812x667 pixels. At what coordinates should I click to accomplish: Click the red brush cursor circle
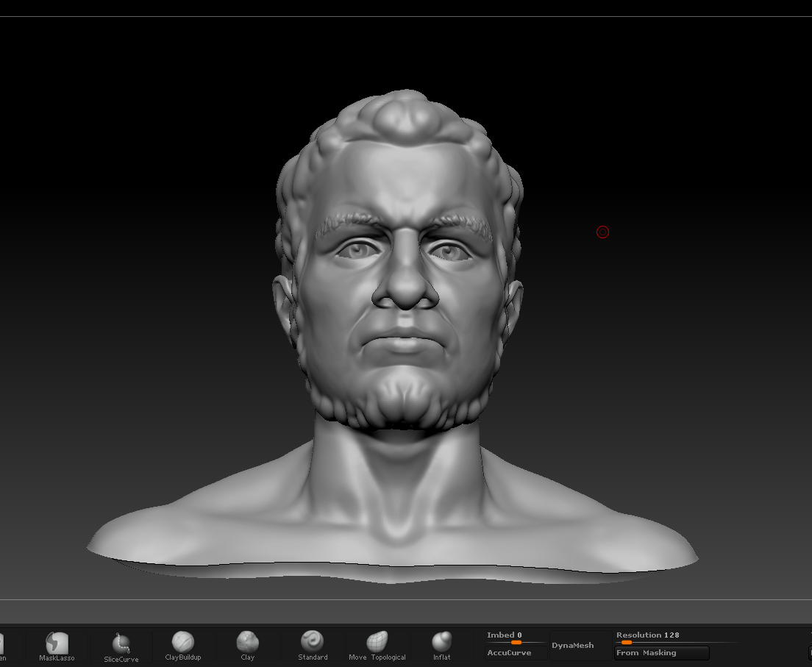(602, 232)
